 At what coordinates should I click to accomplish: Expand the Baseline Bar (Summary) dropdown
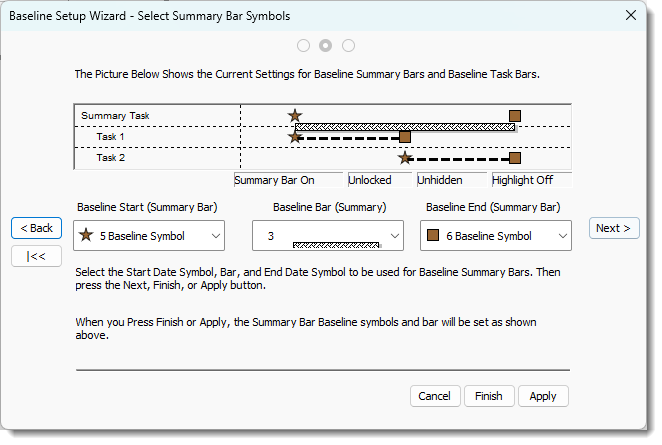[x=327, y=236]
